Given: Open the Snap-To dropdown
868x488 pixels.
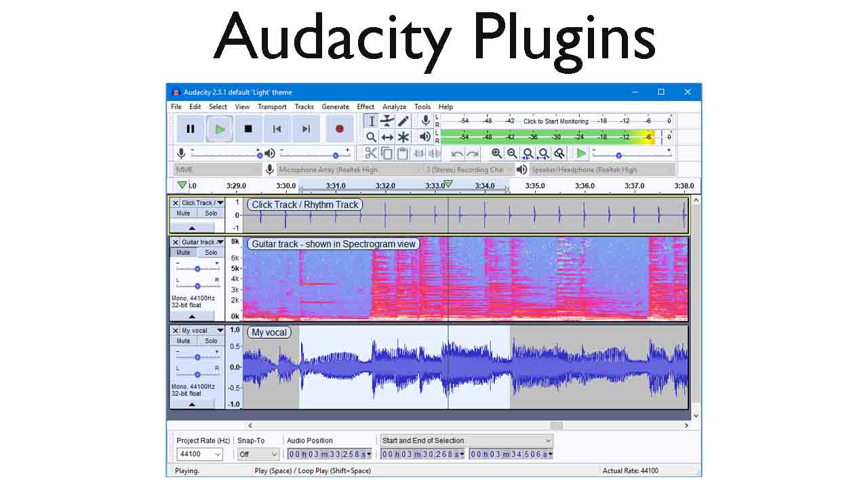Looking at the screenshot, I should [258, 454].
